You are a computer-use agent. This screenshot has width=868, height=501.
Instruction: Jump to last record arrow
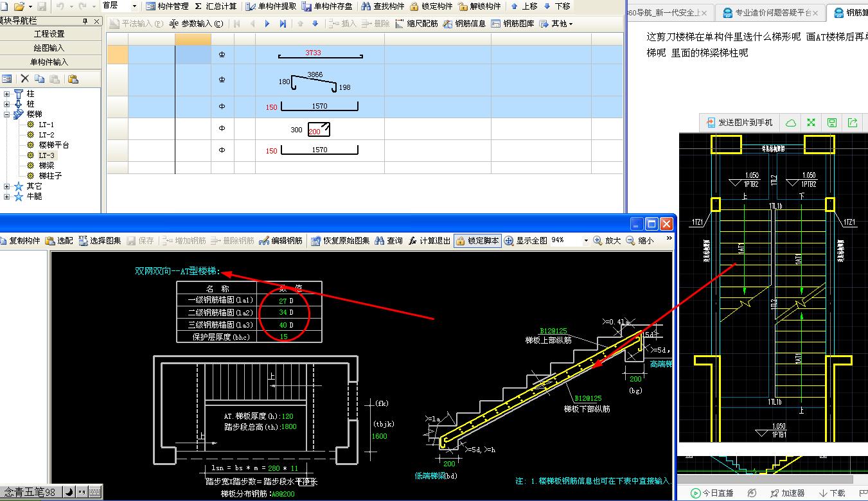283,24
